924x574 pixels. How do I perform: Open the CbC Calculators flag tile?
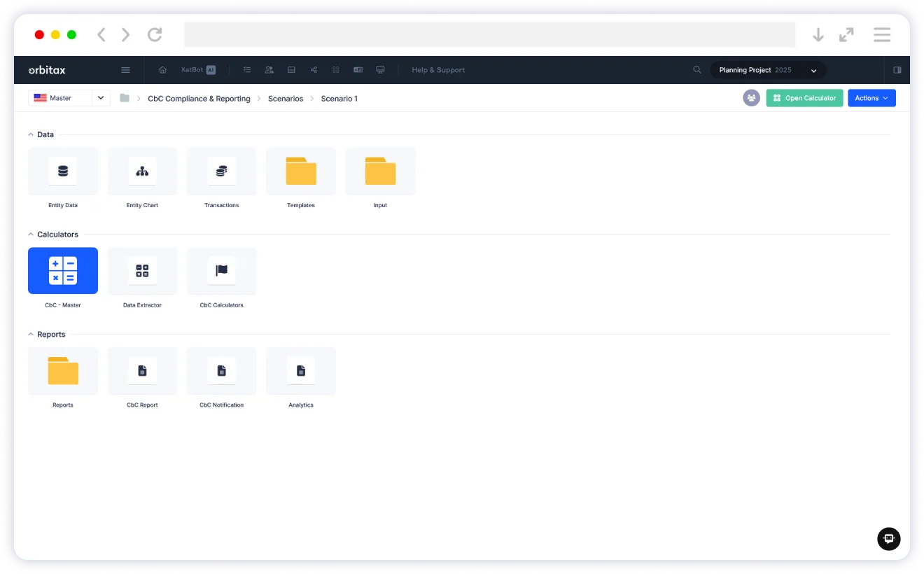coord(221,271)
